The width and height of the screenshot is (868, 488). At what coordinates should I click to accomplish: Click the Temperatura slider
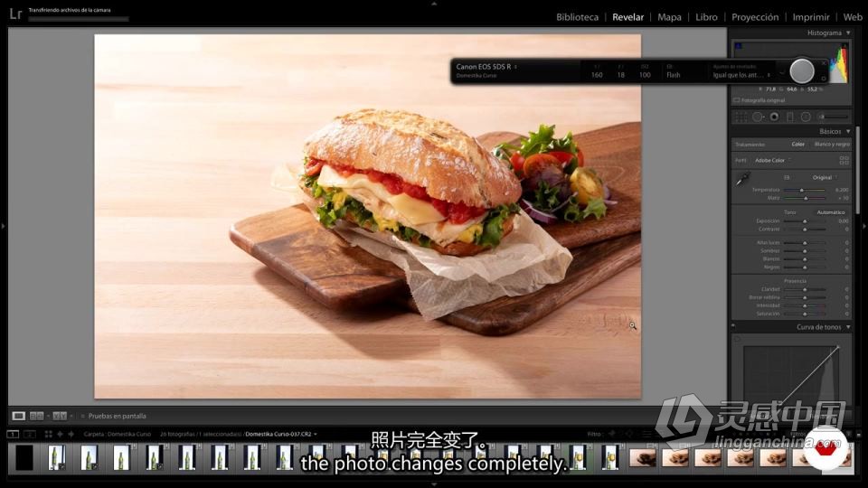point(805,190)
